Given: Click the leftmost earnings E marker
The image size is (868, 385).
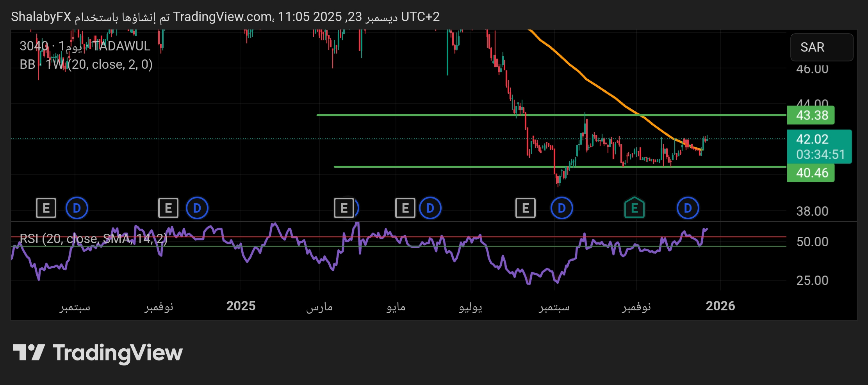Looking at the screenshot, I should pyautogui.click(x=46, y=208).
